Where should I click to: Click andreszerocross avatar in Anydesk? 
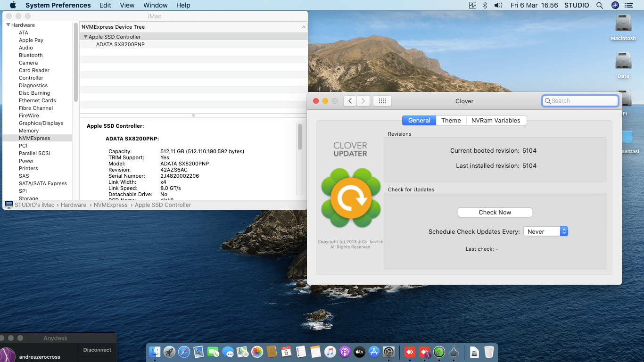point(8,355)
